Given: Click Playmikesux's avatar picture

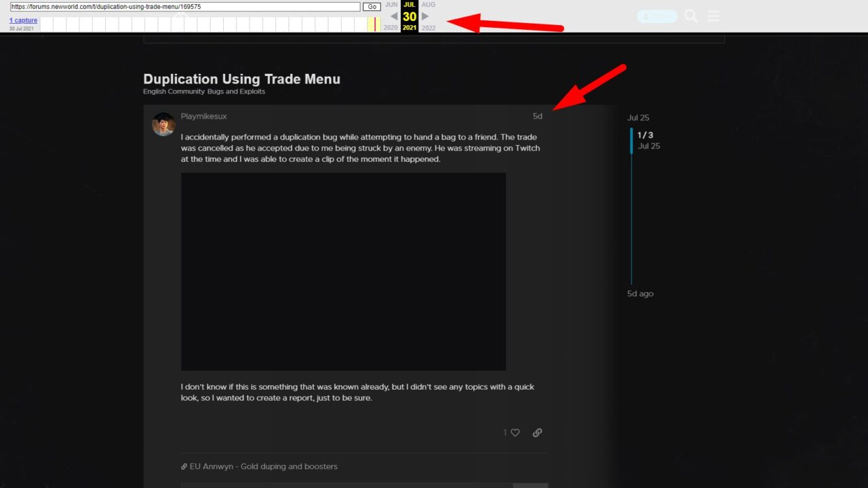Looking at the screenshot, I should [163, 125].
